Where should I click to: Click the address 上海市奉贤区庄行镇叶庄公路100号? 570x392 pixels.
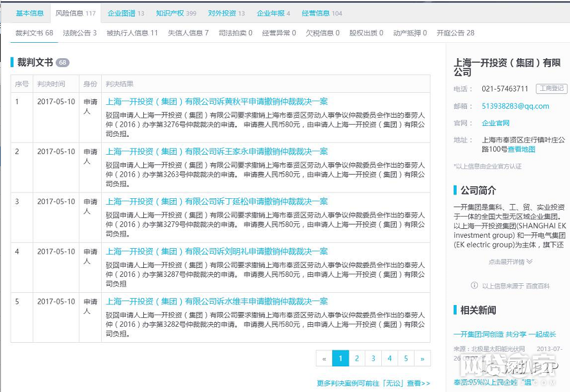[x=523, y=145]
